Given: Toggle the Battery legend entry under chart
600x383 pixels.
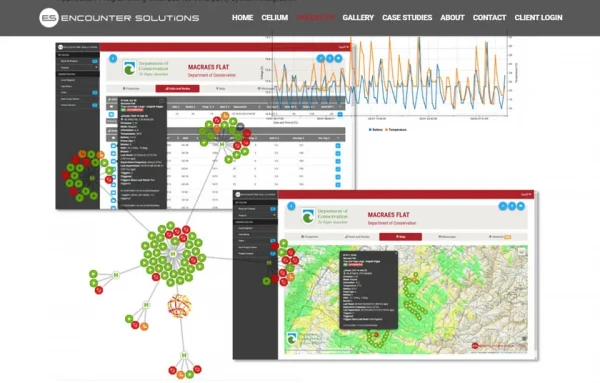Looking at the screenshot, I should coord(375,130).
